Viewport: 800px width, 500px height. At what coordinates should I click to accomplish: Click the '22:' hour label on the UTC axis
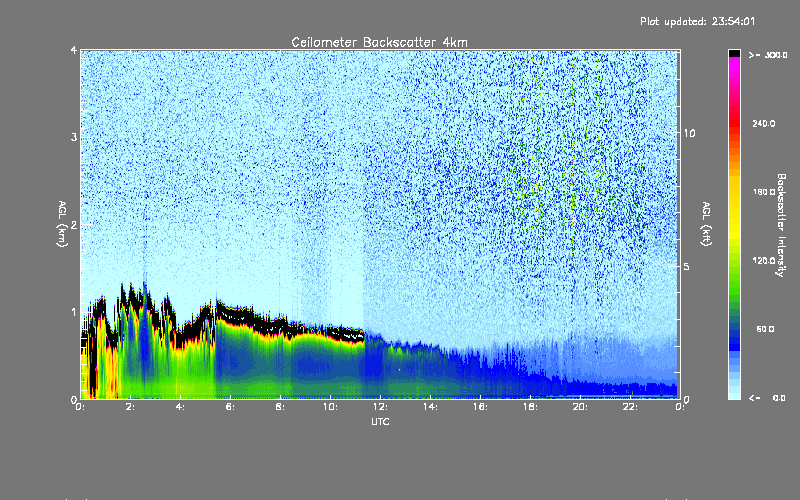(630, 407)
